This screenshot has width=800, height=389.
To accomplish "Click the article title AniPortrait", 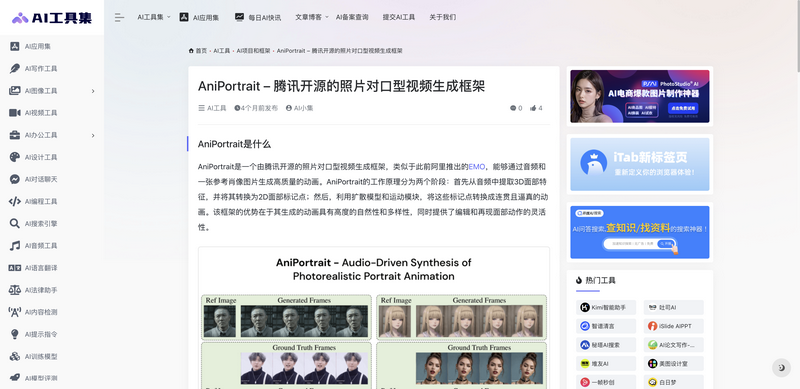I will tap(341, 86).
